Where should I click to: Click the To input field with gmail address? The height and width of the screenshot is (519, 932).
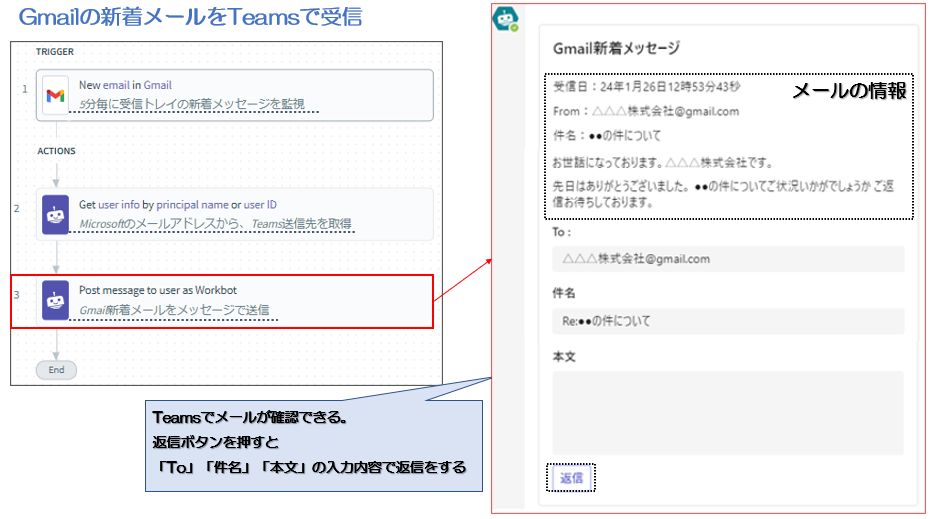pyautogui.click(x=728, y=259)
